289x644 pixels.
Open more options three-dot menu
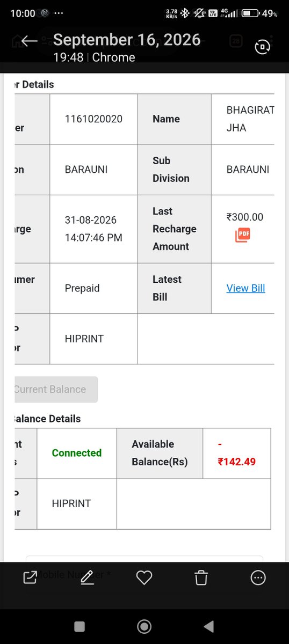coord(258,577)
